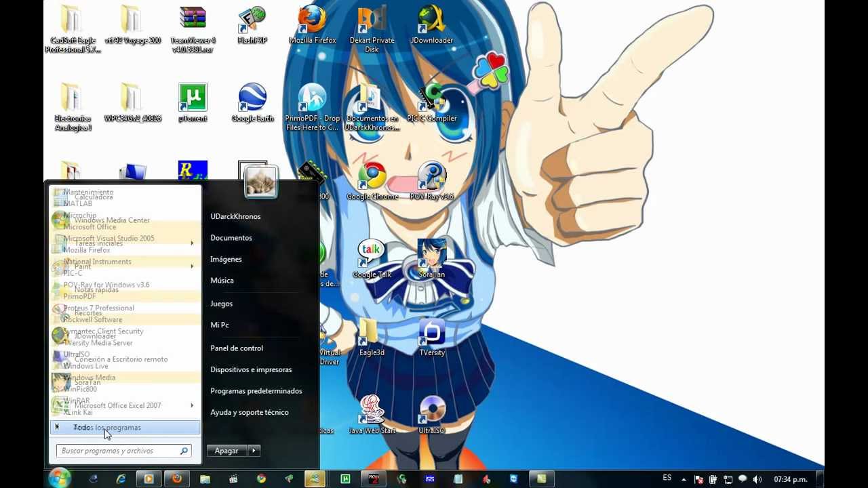Open Ayuda y soporte técnico

(250, 412)
